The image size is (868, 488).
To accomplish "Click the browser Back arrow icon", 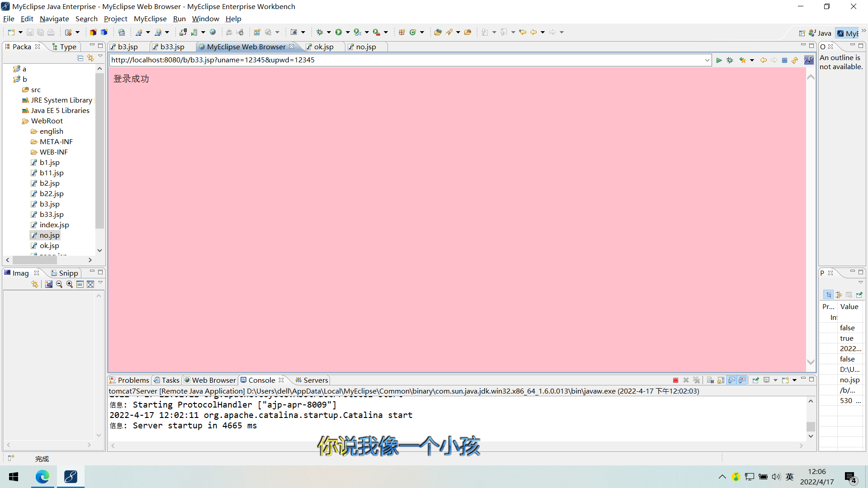I will point(764,60).
